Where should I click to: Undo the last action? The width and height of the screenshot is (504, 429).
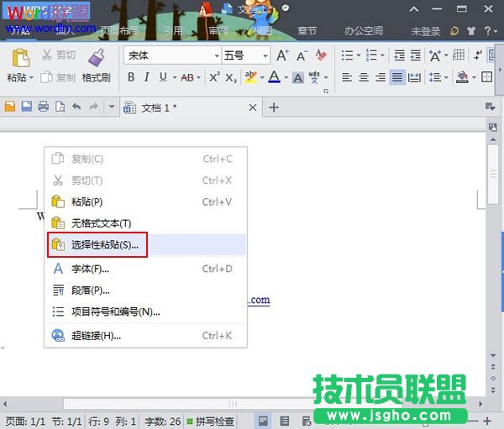tap(76, 107)
